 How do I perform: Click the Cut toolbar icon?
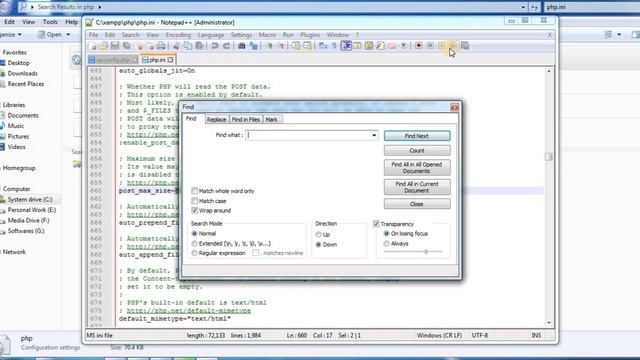coord(176,46)
